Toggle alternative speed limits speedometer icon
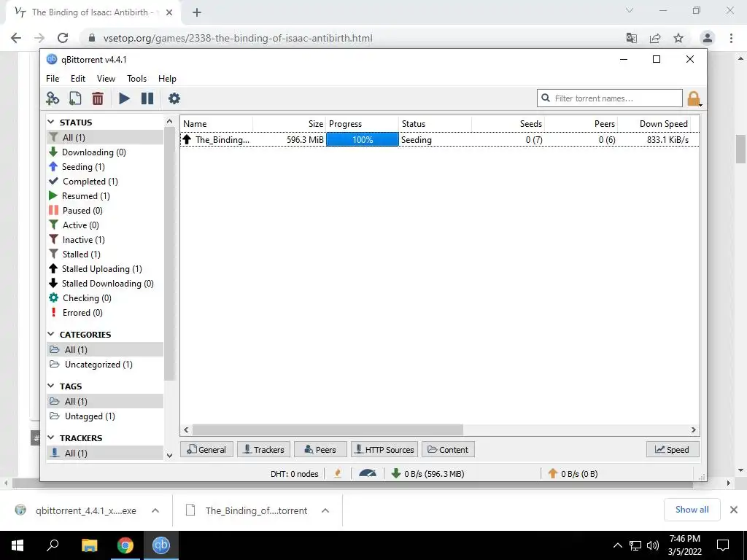The image size is (747, 560). pos(368,474)
